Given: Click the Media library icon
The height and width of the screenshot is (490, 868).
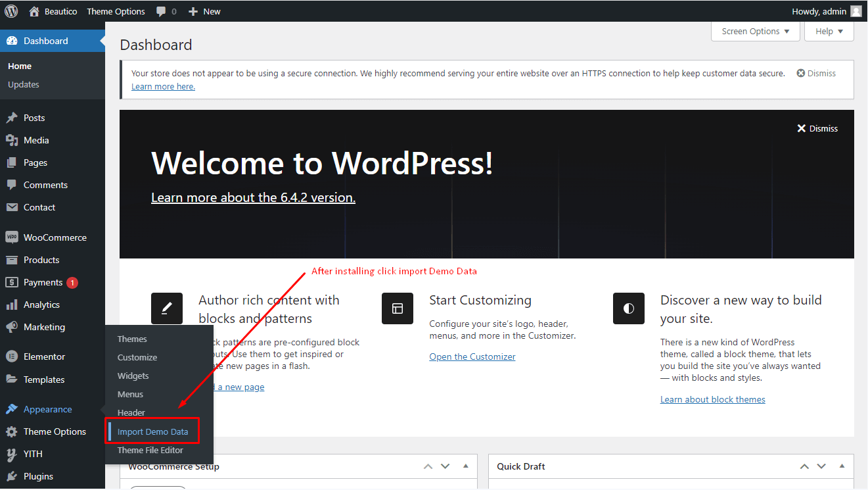Looking at the screenshot, I should pos(12,140).
